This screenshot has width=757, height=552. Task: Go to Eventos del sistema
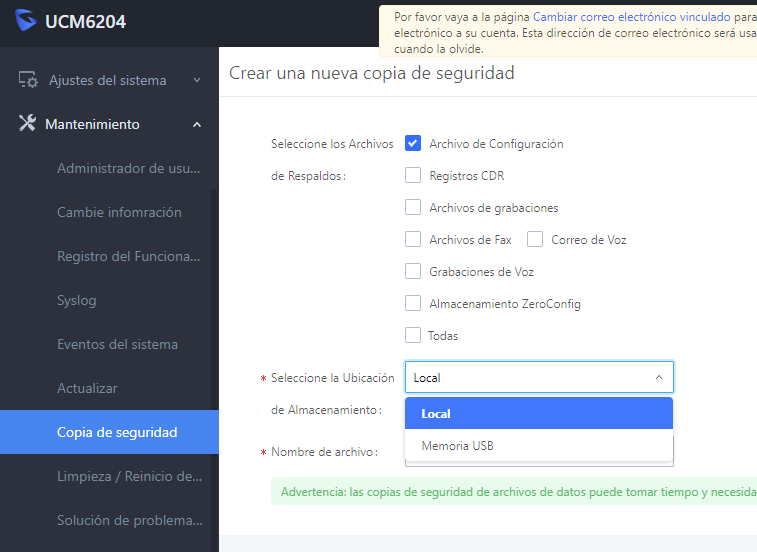(117, 344)
